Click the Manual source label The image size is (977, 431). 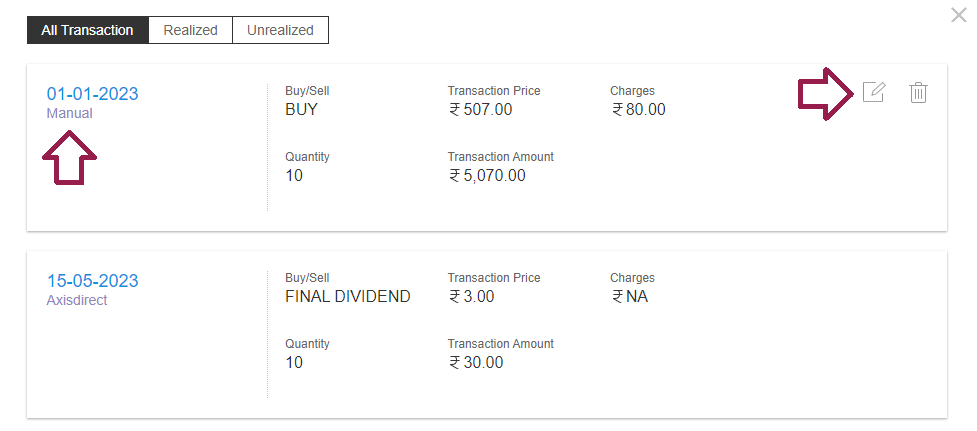[x=69, y=113]
